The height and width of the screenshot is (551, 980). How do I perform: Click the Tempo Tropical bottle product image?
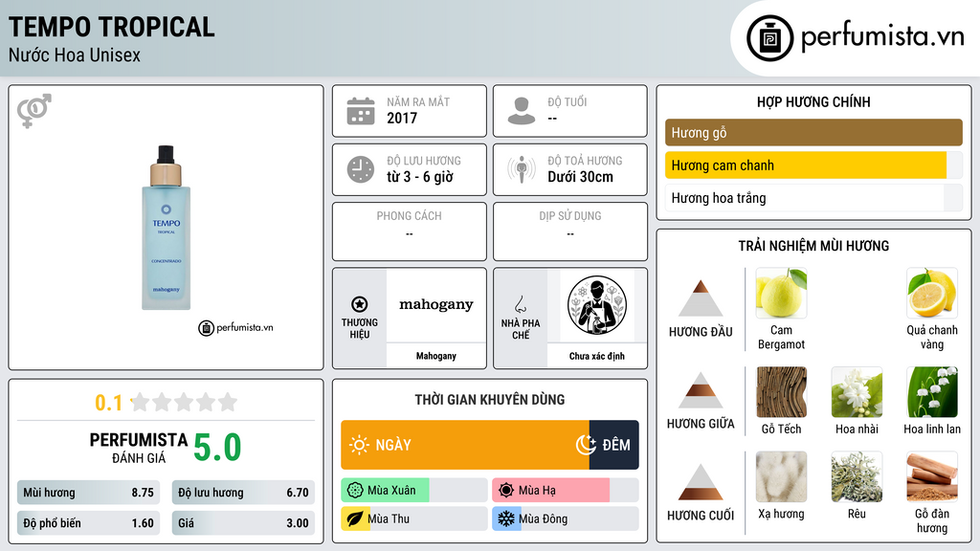coord(166,228)
